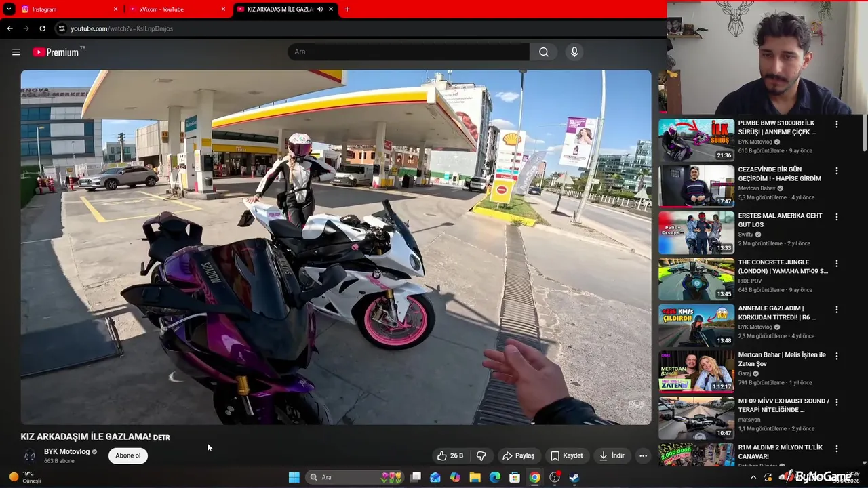Open OBS Studio from taskbar
This screenshot has width=868, height=488.
(555, 477)
